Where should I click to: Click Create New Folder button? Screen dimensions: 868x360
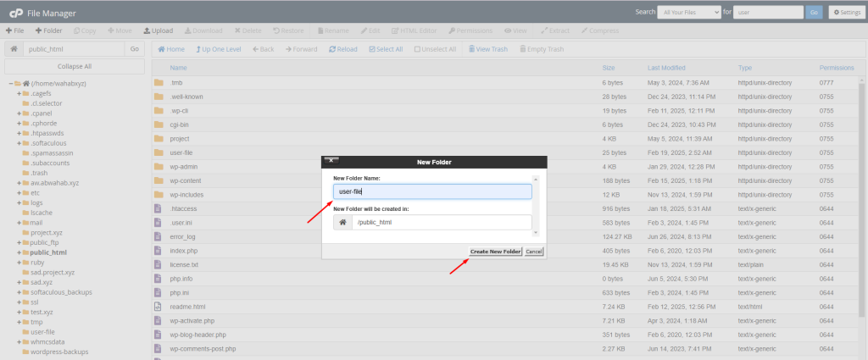point(495,252)
